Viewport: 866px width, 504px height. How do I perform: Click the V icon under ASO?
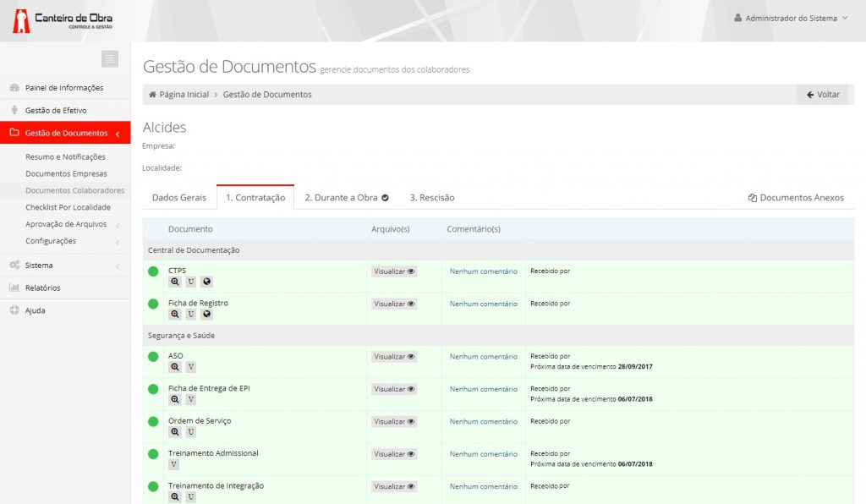[x=191, y=367]
